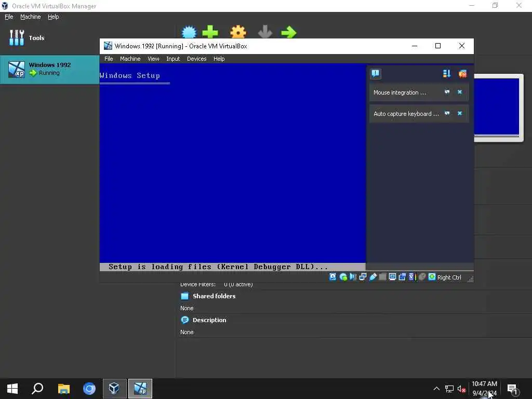
Task: Open the Devices menu of the VM window
Action: coord(197,59)
